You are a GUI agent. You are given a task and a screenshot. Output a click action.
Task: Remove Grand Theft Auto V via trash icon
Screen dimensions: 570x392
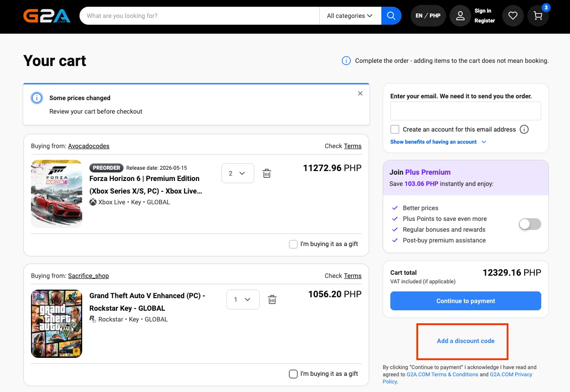272,300
